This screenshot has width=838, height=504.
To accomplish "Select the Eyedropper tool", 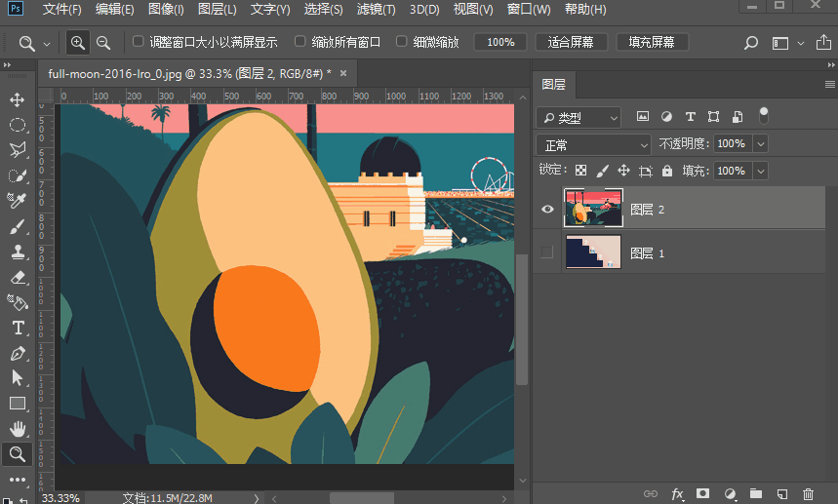I will (x=18, y=201).
